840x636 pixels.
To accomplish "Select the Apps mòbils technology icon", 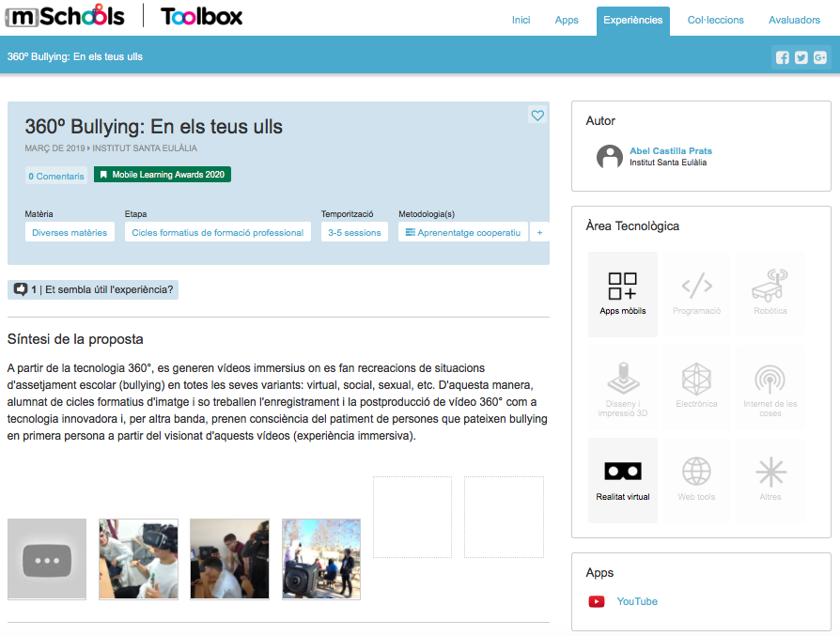I will click(x=623, y=294).
